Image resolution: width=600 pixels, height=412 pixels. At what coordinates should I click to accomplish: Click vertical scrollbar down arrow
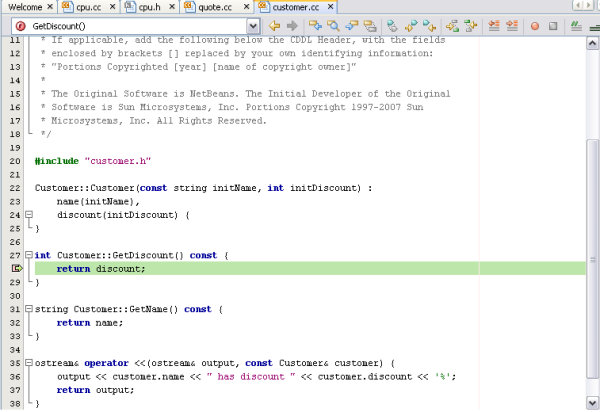[592, 403]
